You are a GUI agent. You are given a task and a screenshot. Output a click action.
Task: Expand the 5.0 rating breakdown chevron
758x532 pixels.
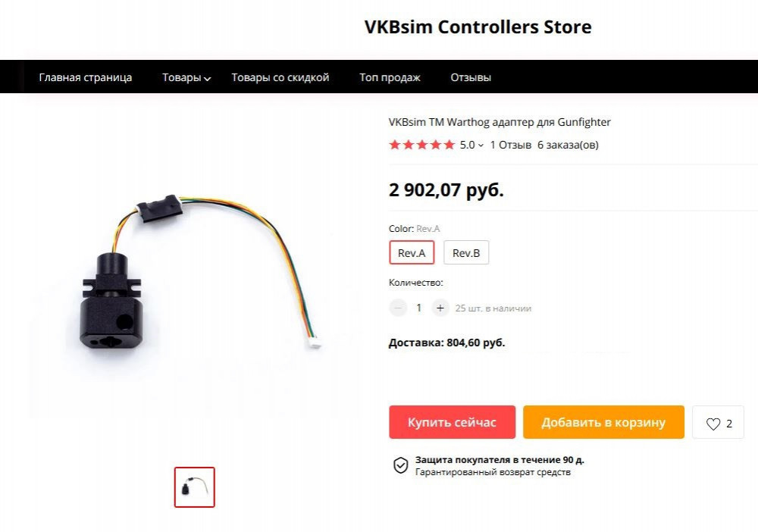(481, 145)
